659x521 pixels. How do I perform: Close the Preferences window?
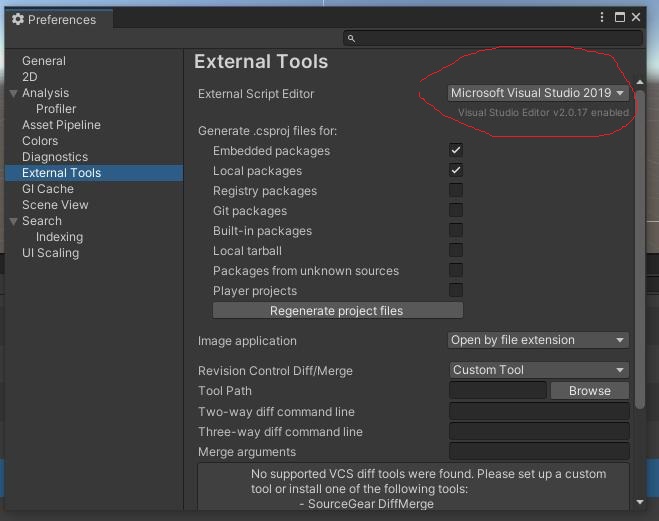(636, 17)
